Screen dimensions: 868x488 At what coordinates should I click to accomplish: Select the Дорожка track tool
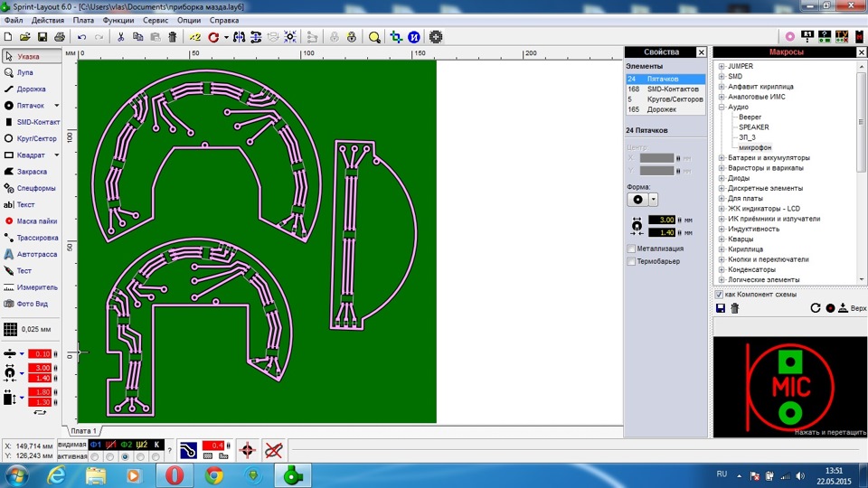tap(30, 89)
